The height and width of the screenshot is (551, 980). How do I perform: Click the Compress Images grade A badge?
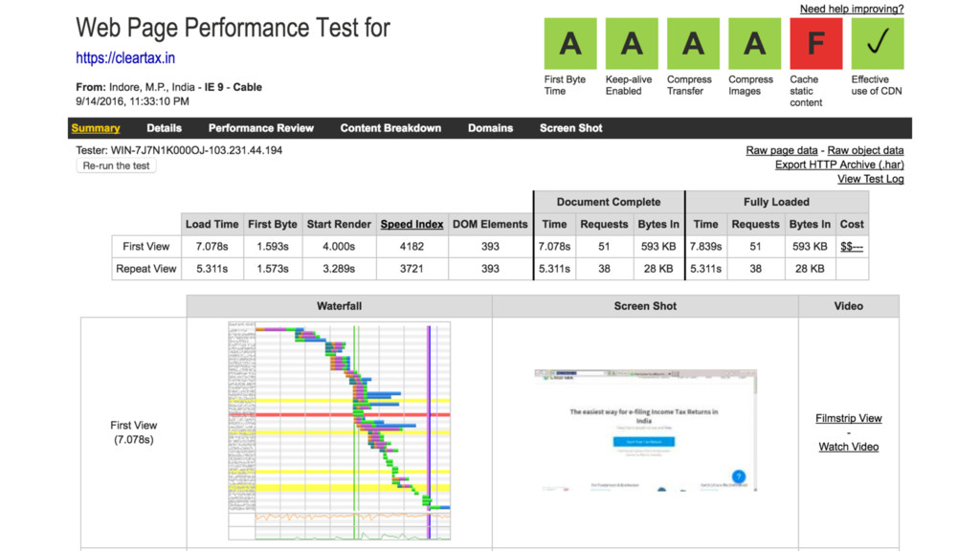pos(754,43)
